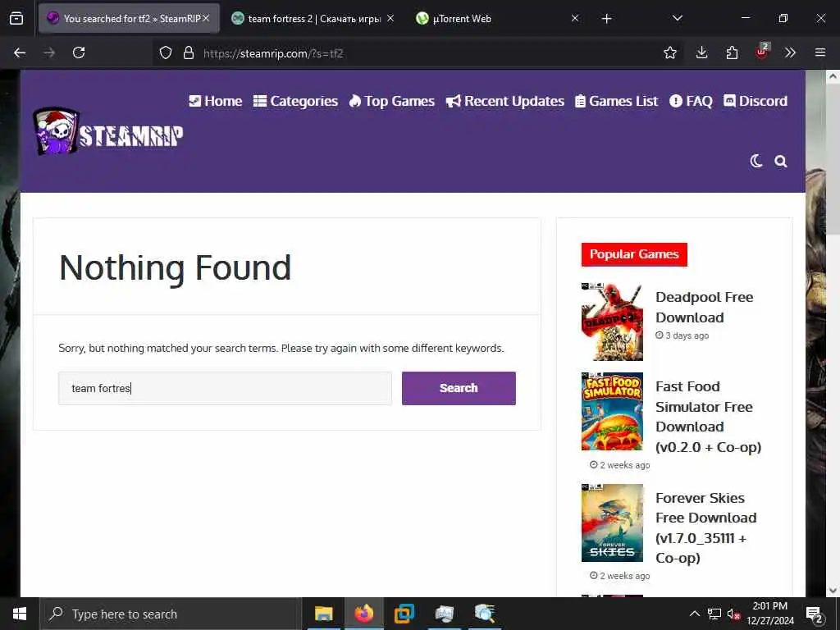Viewport: 840px width, 630px height.
Task: Open the Firefox downloads panel
Action: 702,52
